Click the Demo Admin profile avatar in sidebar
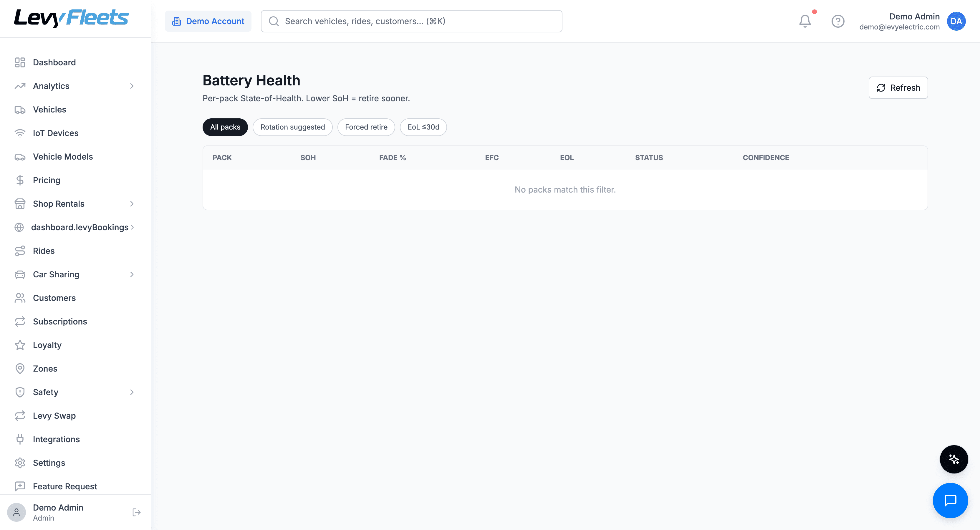Screen dimensions: 980x530 (x=16, y=513)
